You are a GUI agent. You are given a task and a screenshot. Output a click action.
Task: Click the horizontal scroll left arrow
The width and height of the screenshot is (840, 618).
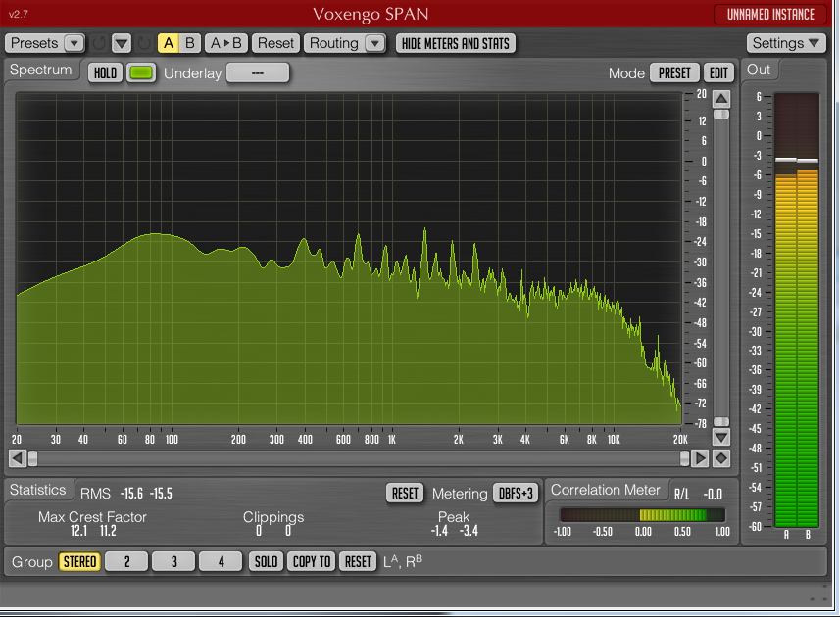[x=17, y=458]
